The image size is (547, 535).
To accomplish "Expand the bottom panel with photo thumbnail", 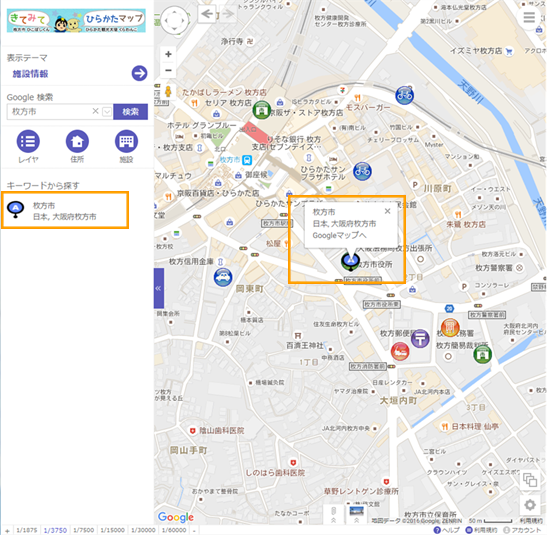I will click(356, 514).
